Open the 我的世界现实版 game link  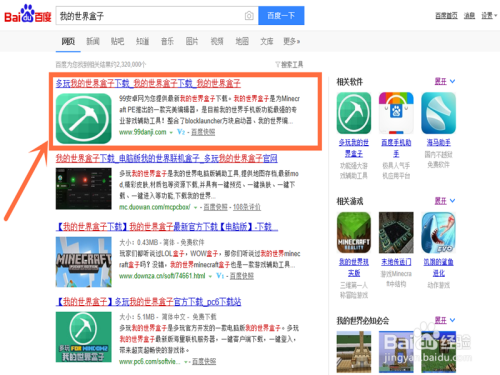click(x=354, y=267)
